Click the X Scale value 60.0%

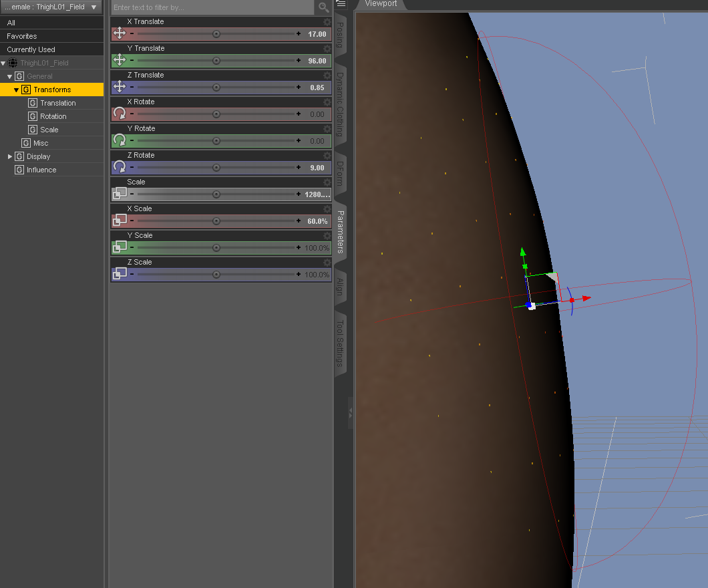317,221
